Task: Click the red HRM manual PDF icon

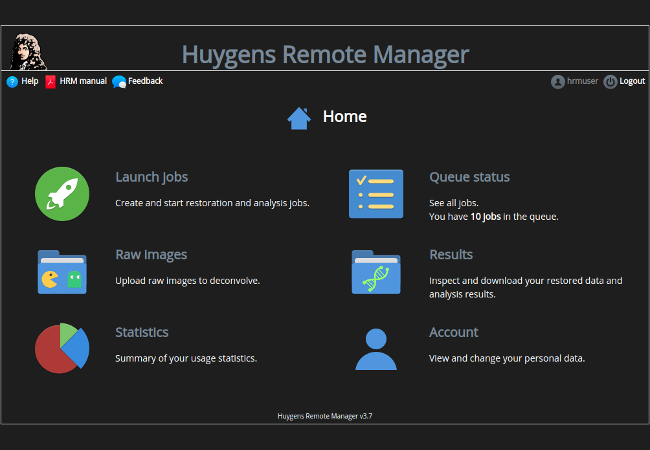Action: click(50, 82)
